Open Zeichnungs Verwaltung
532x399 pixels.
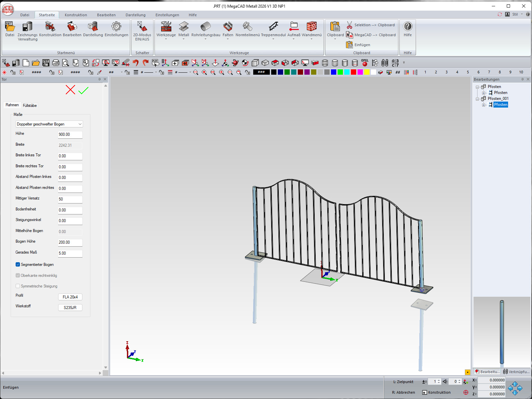click(x=28, y=27)
